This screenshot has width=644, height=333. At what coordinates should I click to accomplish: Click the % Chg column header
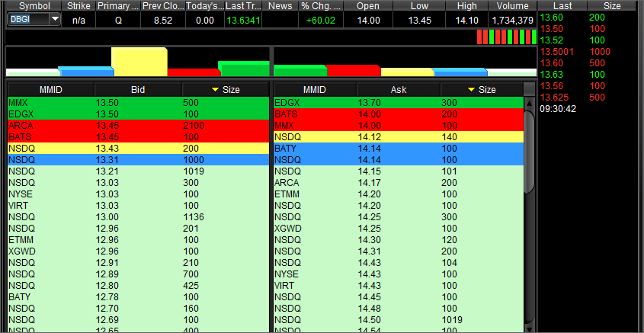point(321,6)
